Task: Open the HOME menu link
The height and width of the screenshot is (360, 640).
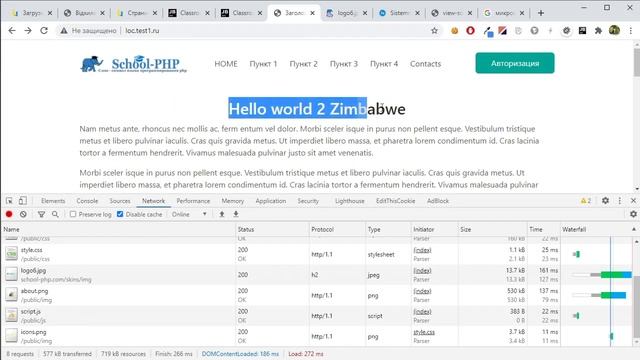Action: 226,64
